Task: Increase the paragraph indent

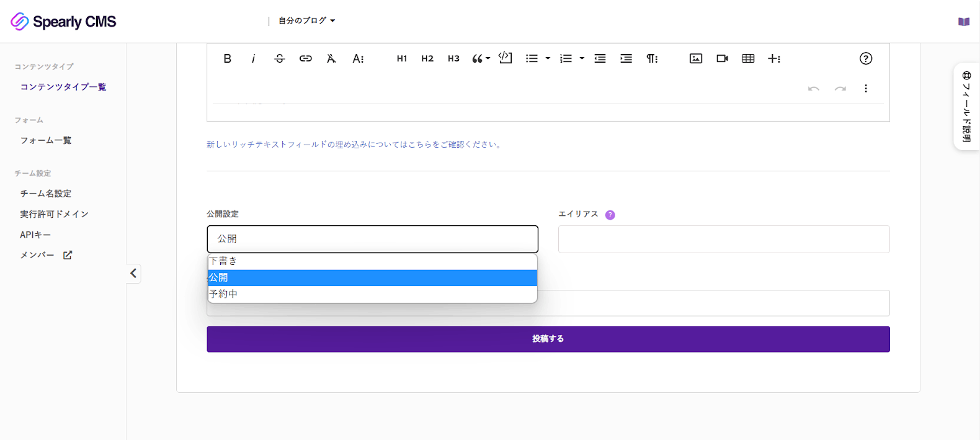Action: 626,58
